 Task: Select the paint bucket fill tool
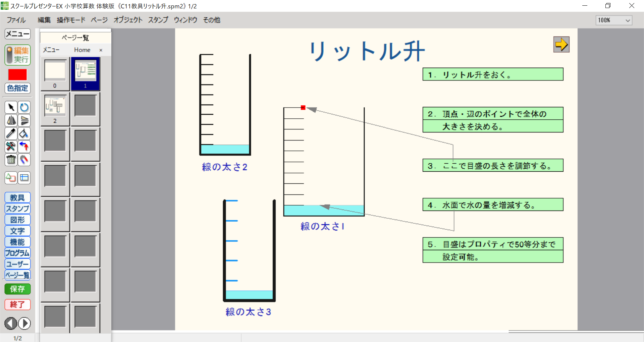click(24, 133)
